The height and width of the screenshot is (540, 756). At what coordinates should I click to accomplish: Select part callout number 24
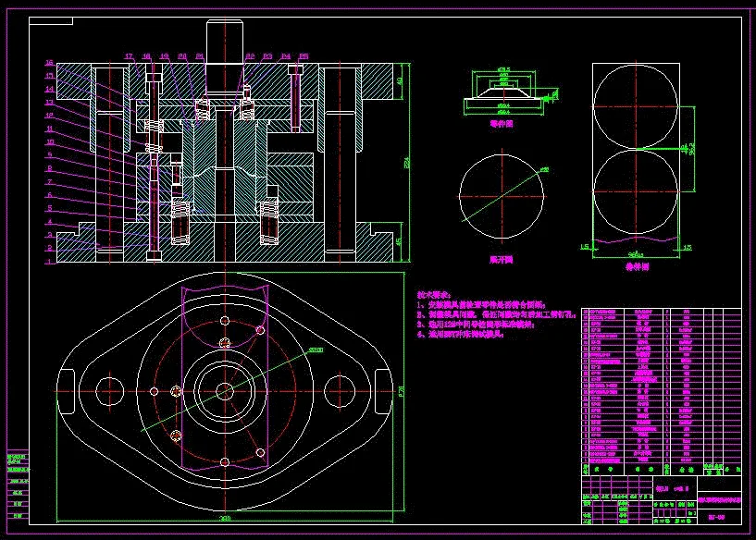[285, 56]
